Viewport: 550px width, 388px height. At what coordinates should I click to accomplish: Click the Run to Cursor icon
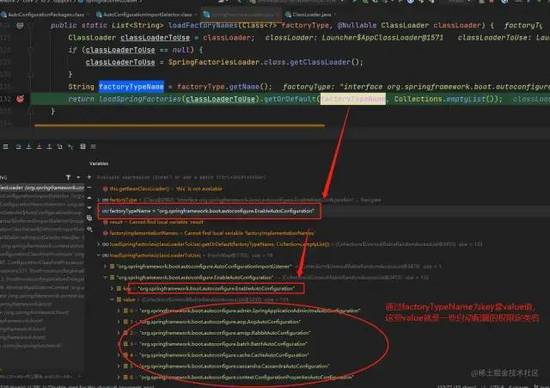pyautogui.click(x=71, y=147)
